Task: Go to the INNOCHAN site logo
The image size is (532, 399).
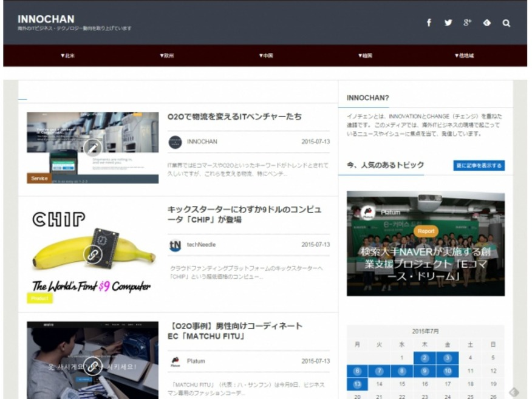Action: click(x=46, y=19)
